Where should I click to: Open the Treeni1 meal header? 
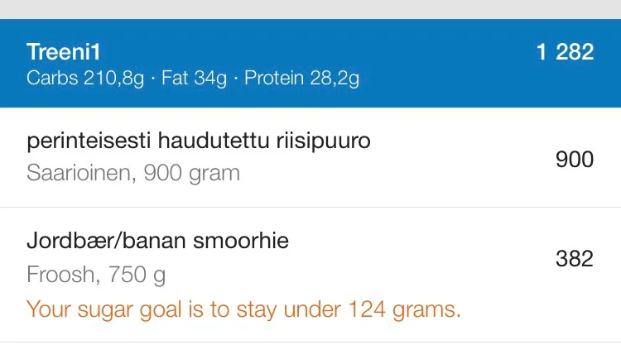310,65
